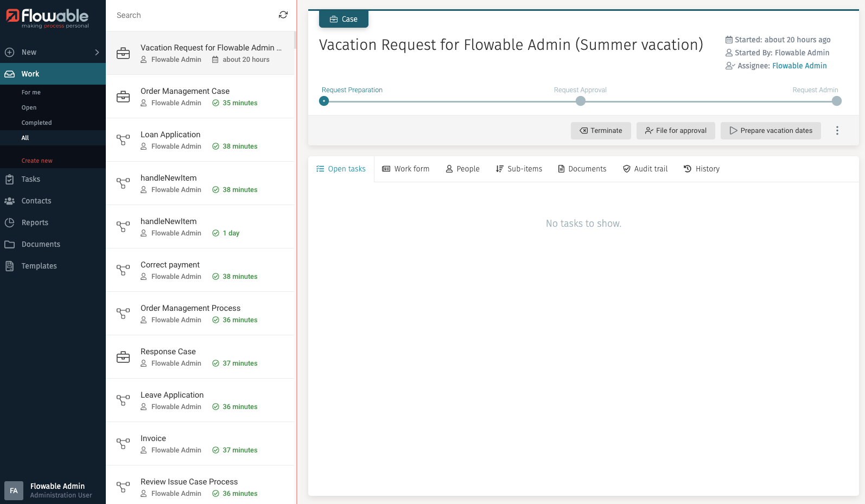
Task: Select the handleNewItem 1 day entry
Action: (200, 227)
